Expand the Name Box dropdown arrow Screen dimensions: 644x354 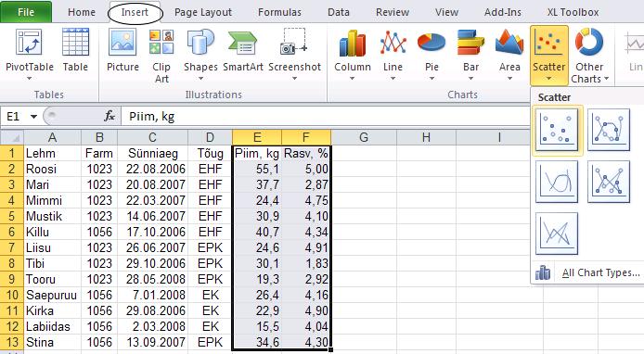point(33,117)
